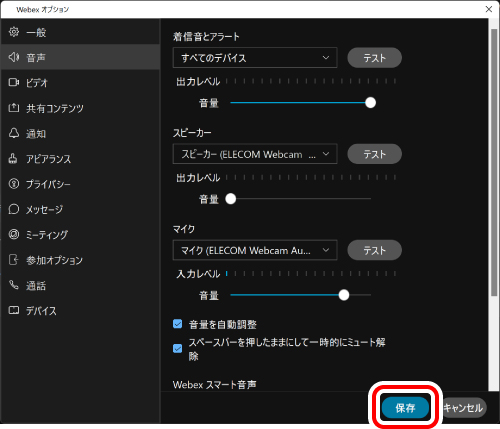
Task: Click the キャンセル button
Action: tap(463, 408)
